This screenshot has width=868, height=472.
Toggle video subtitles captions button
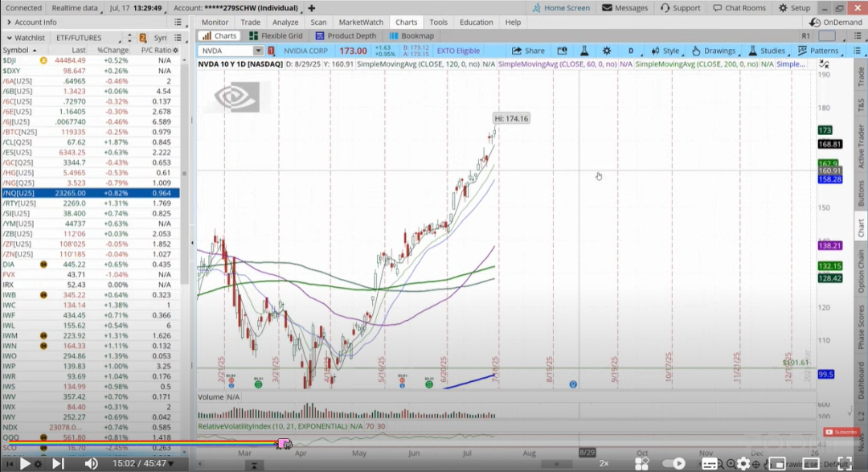coord(710,464)
